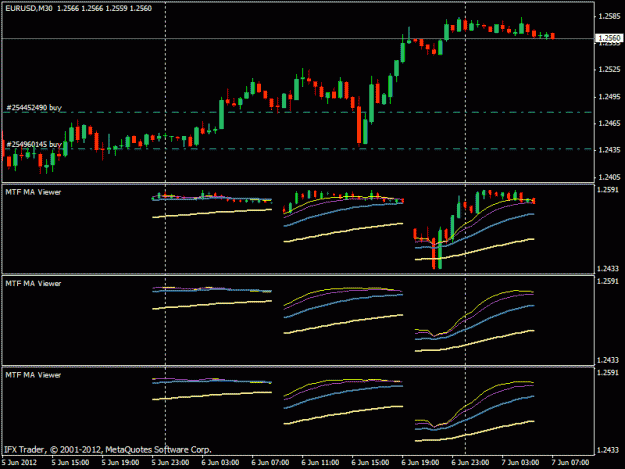This screenshot has width=625, height=469.
Task: Click the MTF MA Viewer label in the second indicator window
Action: [x=33, y=284]
